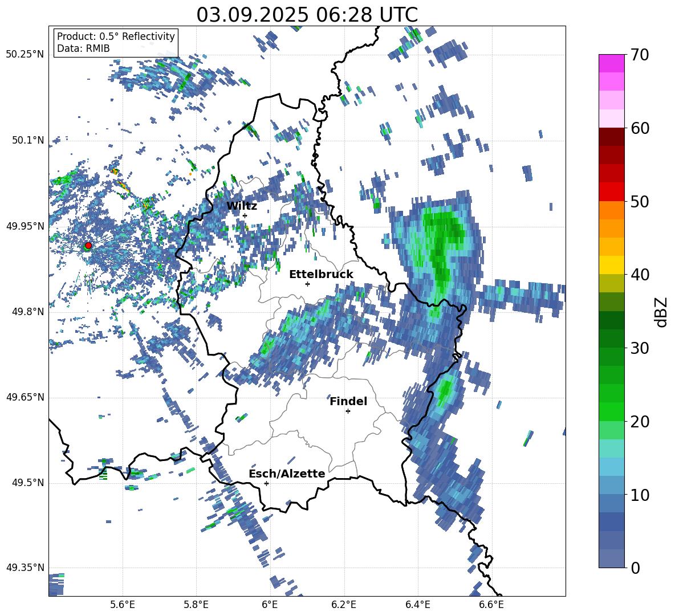675x616 pixels.
Task: Click the station cross marker below Ettelbruck
Action: pos(307,284)
